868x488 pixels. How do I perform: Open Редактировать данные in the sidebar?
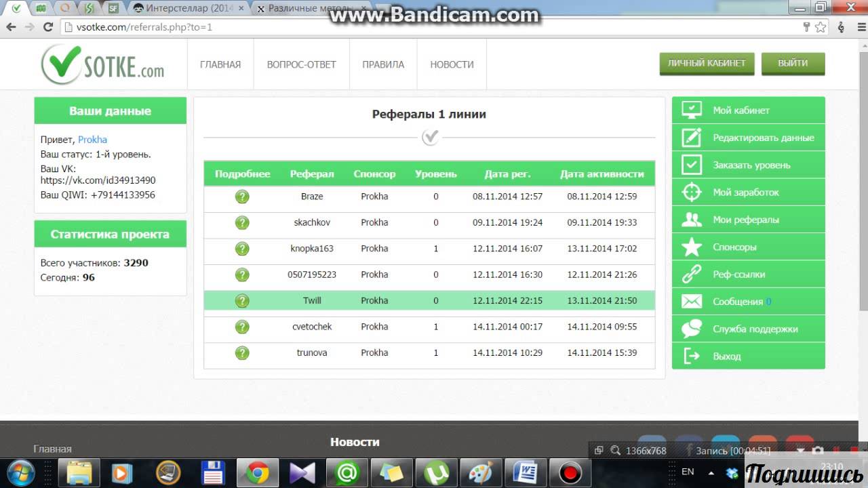tap(749, 138)
